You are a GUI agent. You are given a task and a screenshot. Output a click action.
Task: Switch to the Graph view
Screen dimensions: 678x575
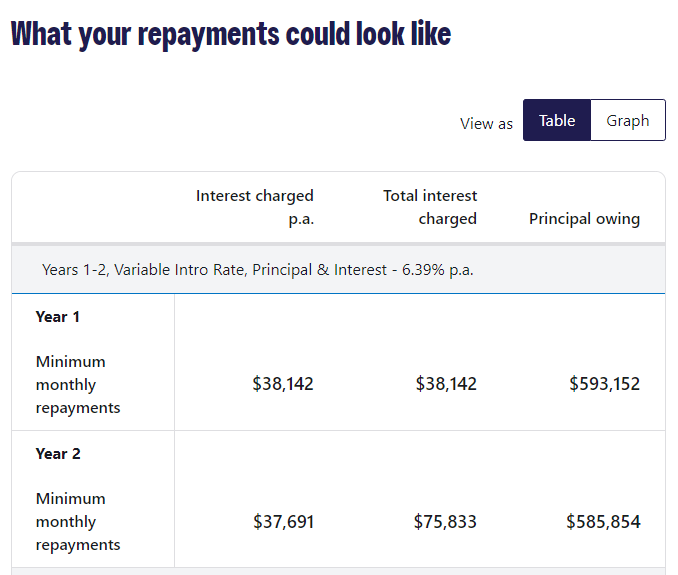628,121
